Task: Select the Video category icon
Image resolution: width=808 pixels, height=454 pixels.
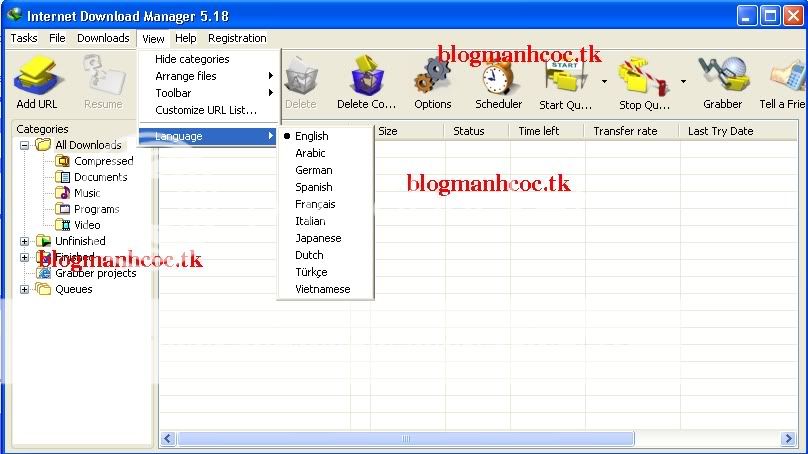Action: [x=62, y=225]
